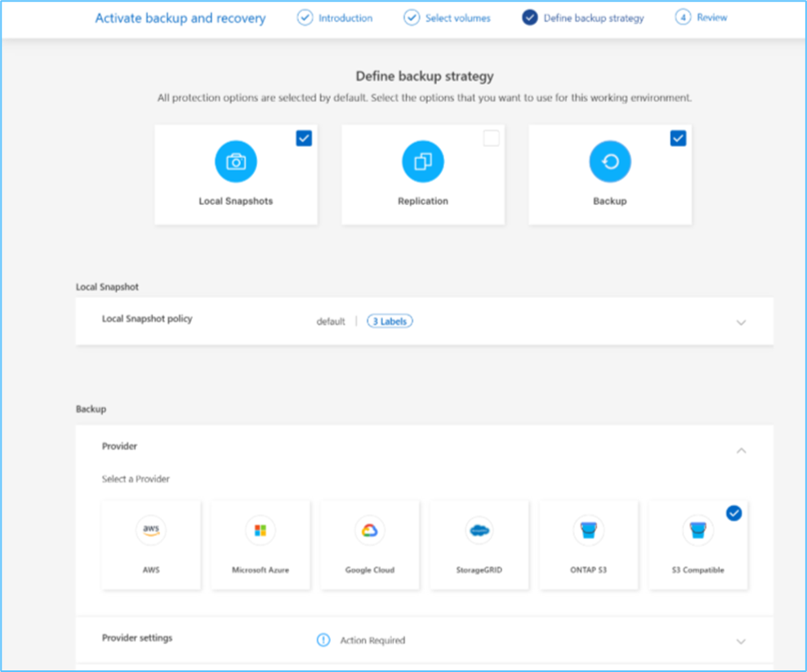
Task: Click the 3 Labels badge
Action: point(390,321)
